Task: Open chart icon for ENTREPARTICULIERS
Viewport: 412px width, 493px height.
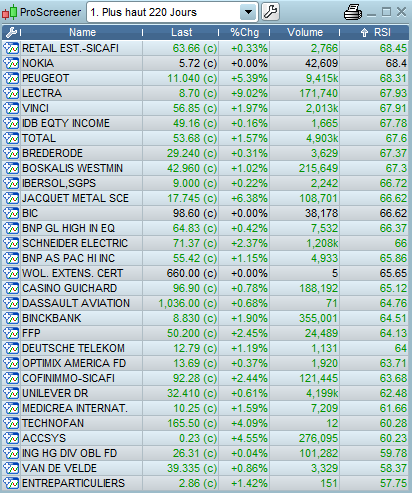Action: point(11,483)
